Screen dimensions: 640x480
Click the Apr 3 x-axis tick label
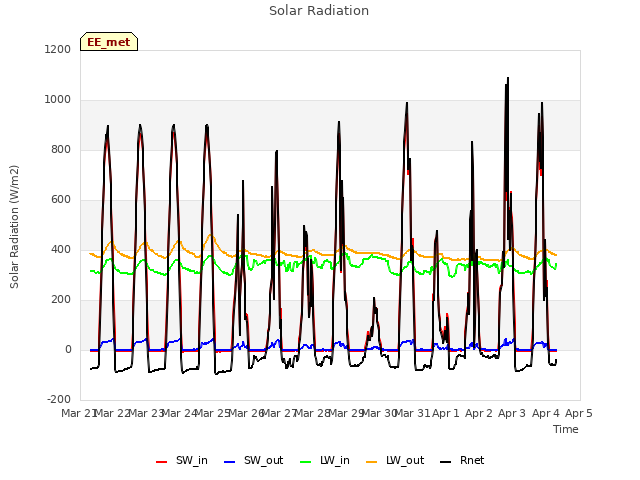512,413
